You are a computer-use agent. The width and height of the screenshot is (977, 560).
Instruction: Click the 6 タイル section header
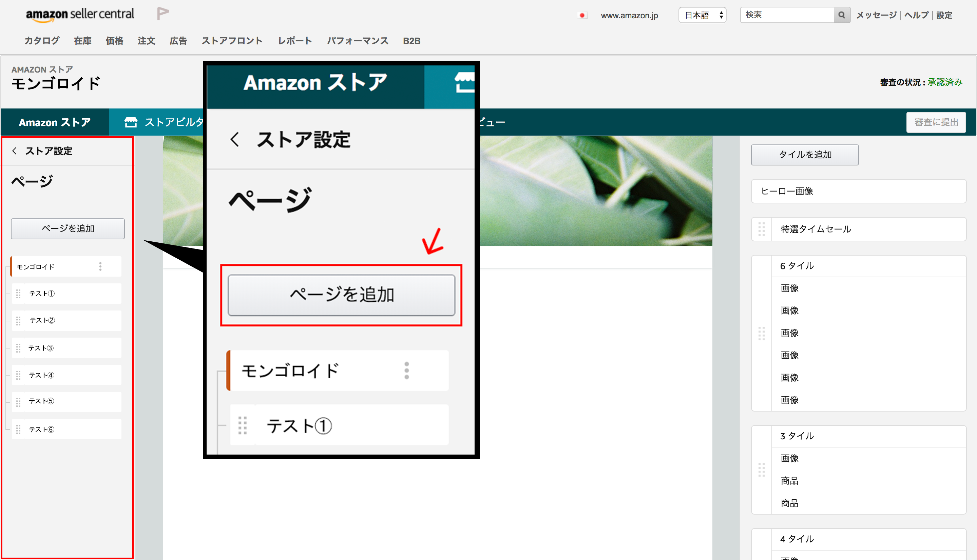(869, 266)
